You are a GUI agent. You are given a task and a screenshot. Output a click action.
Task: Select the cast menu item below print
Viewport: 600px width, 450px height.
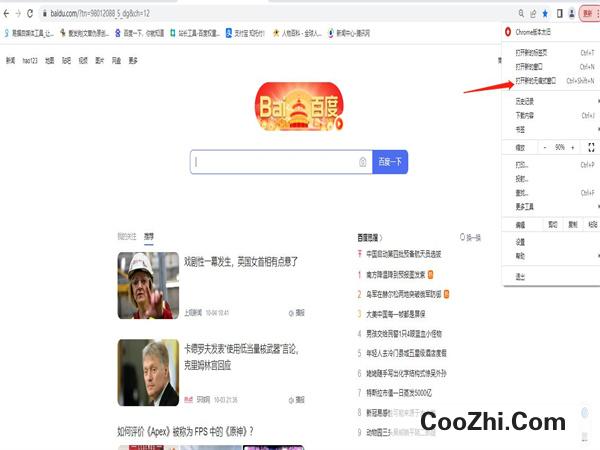[x=551, y=179]
